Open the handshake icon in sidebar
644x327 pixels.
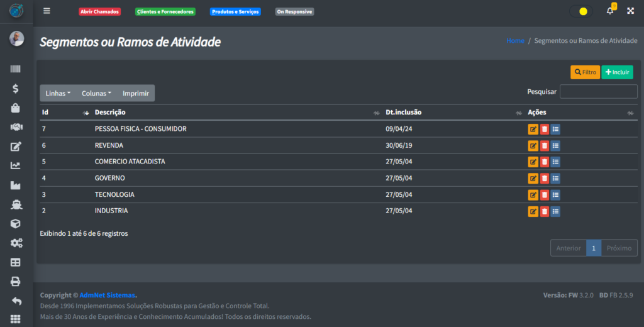pos(16,127)
